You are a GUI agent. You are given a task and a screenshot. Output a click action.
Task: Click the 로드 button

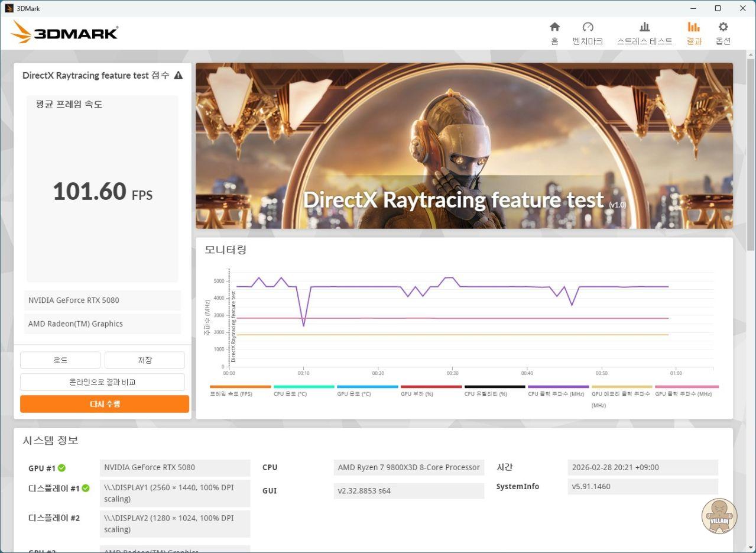click(60, 360)
